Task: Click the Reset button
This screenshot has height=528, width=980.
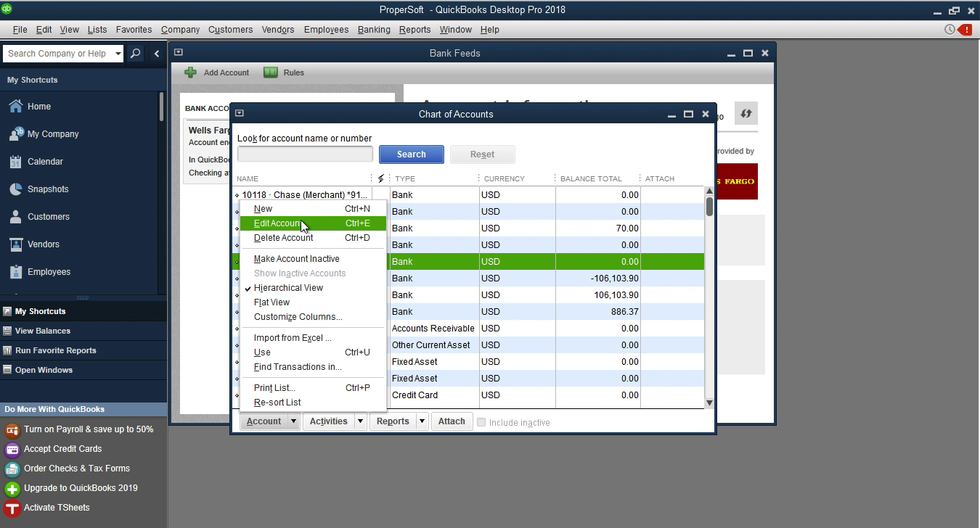Action: pos(482,154)
